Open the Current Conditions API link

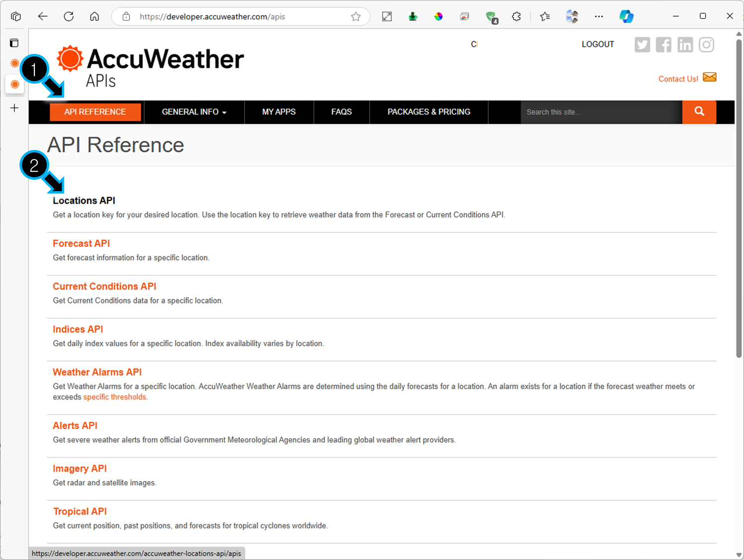[x=105, y=286]
